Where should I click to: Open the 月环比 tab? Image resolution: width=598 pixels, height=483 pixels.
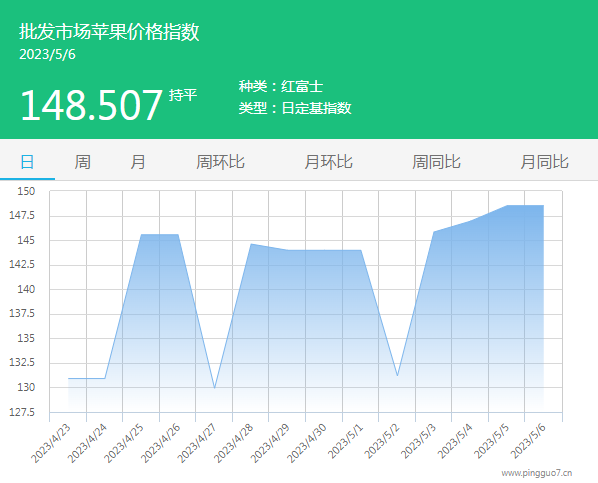point(328,162)
